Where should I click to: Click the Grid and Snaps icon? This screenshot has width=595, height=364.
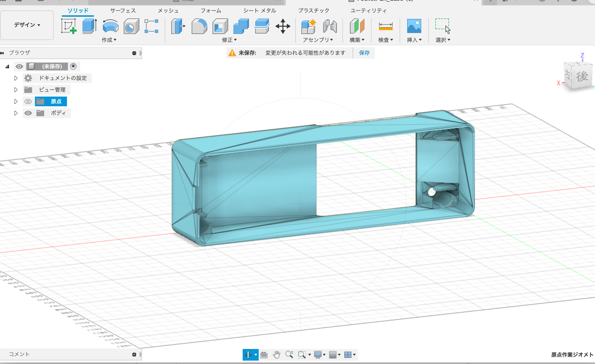point(333,355)
